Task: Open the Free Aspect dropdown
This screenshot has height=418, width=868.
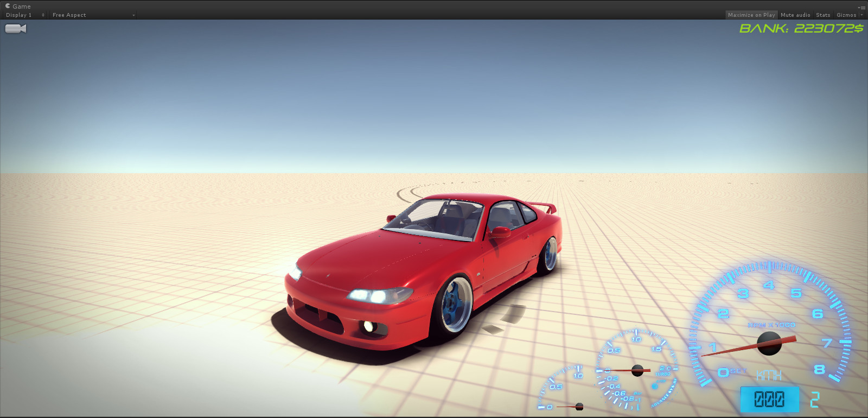Action: [x=93, y=15]
